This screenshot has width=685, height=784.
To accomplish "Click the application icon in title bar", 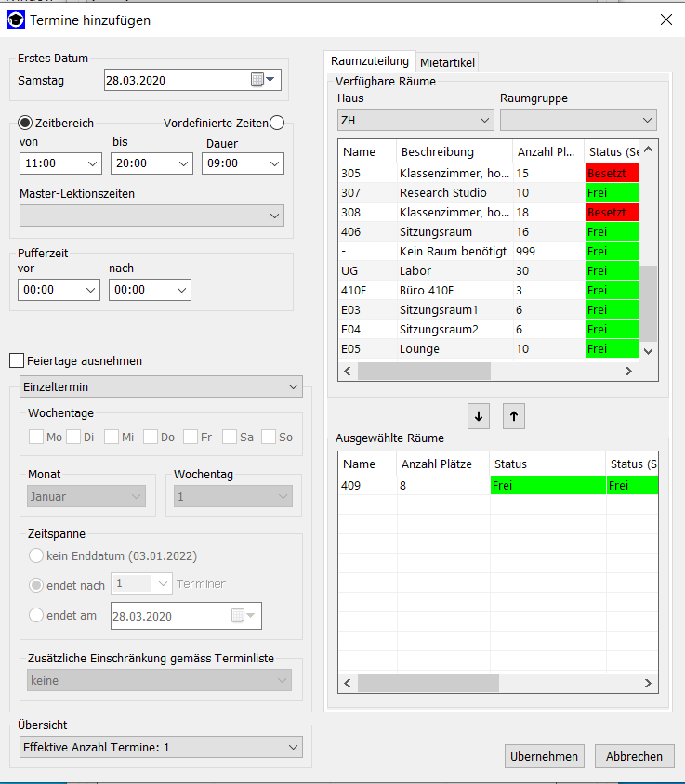I will [x=16, y=20].
